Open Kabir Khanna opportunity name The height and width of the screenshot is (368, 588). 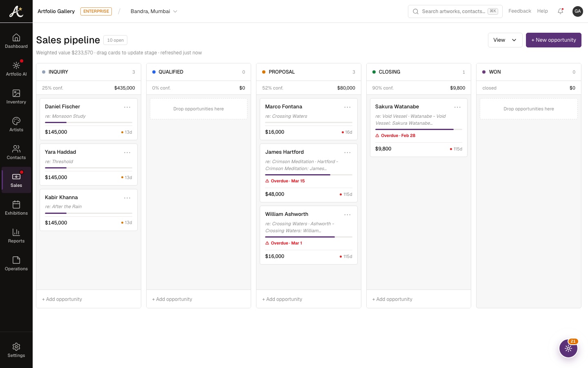pyautogui.click(x=61, y=197)
